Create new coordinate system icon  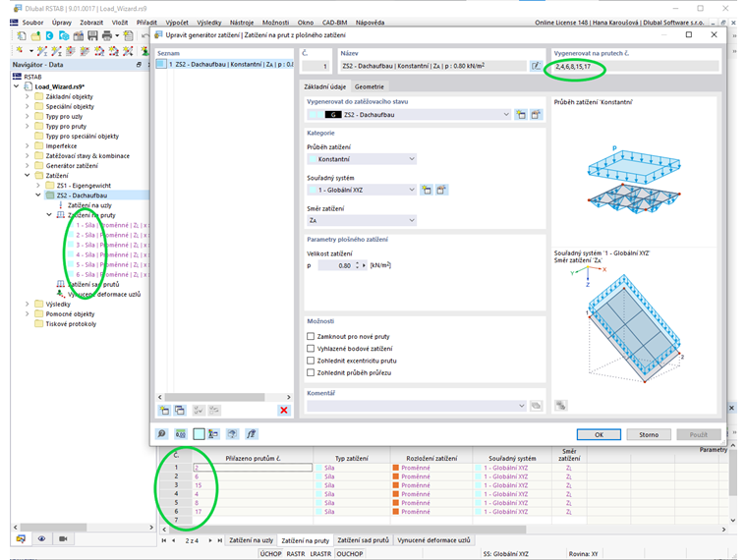[x=427, y=190]
